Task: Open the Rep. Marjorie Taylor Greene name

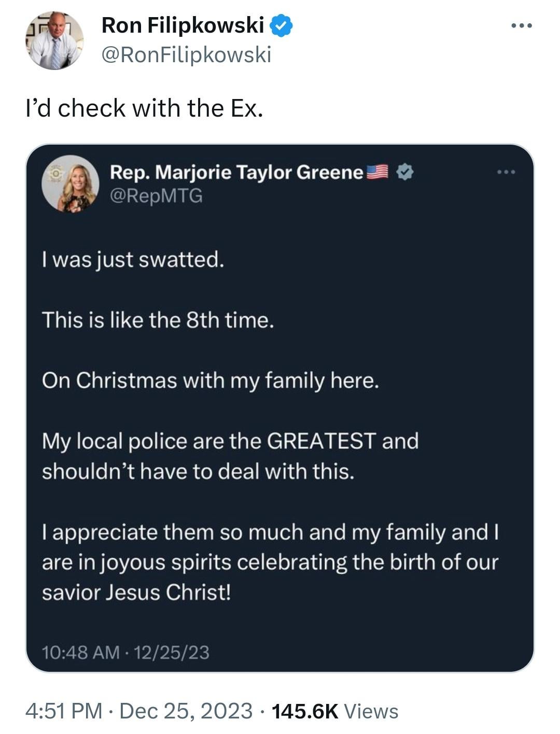Action: pos(236,172)
